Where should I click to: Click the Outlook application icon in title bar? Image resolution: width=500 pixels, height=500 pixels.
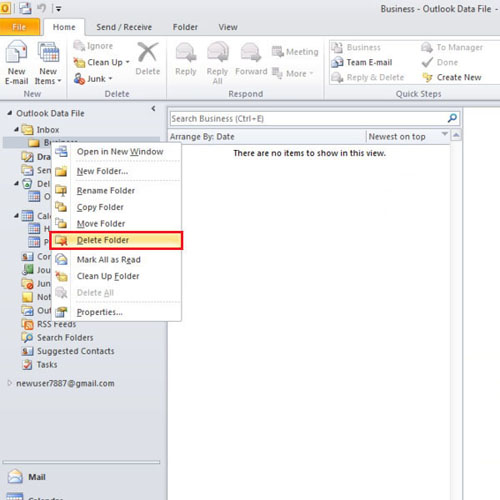tap(5, 8)
